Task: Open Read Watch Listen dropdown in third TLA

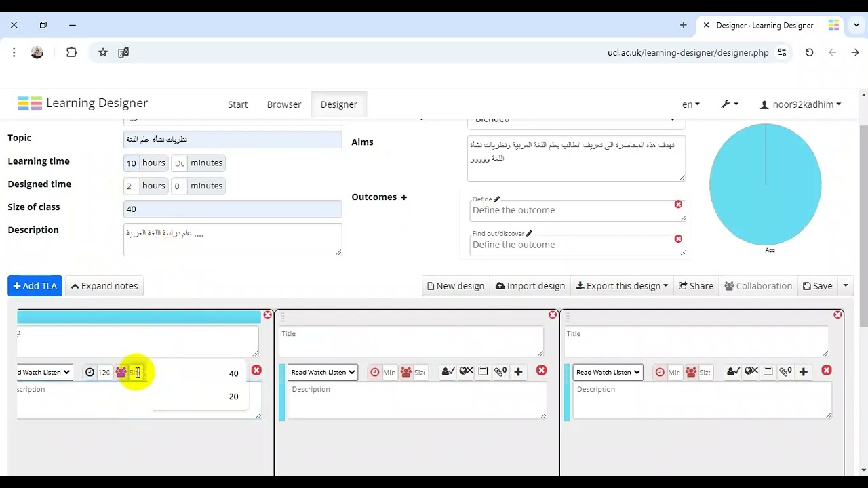Action: click(x=608, y=372)
